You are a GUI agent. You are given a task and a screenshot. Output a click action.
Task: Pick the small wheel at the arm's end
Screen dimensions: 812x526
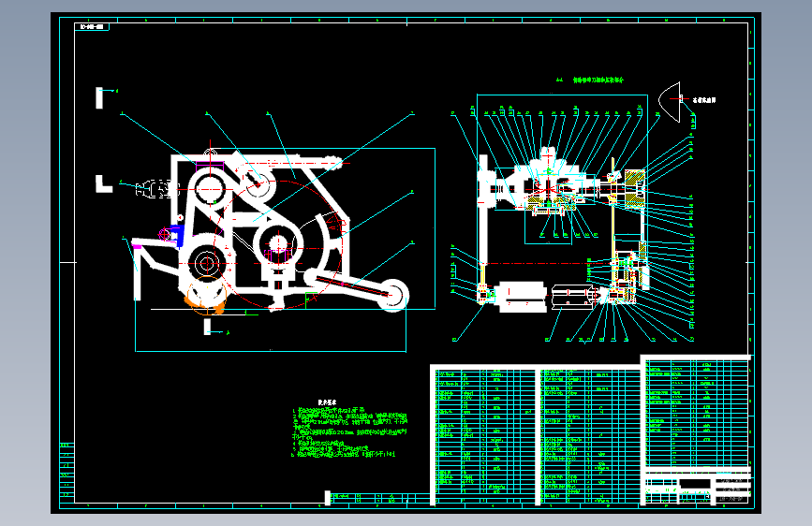pyautogui.click(x=392, y=295)
